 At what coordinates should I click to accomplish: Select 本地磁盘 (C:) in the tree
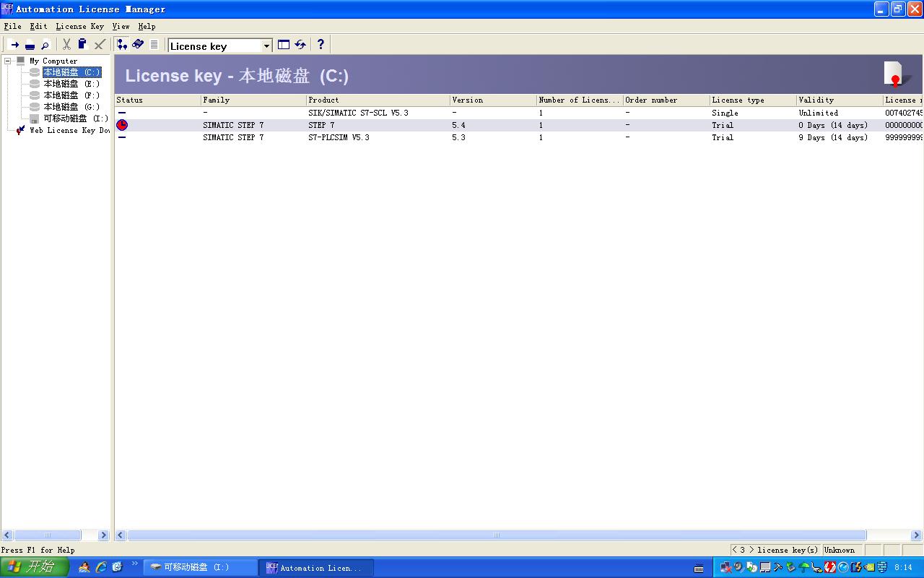pos(71,72)
